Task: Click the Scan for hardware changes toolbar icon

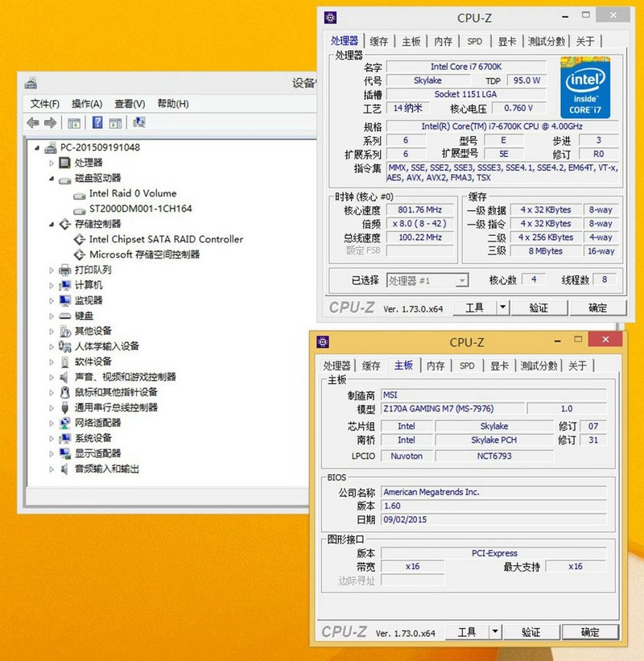Action: click(138, 122)
